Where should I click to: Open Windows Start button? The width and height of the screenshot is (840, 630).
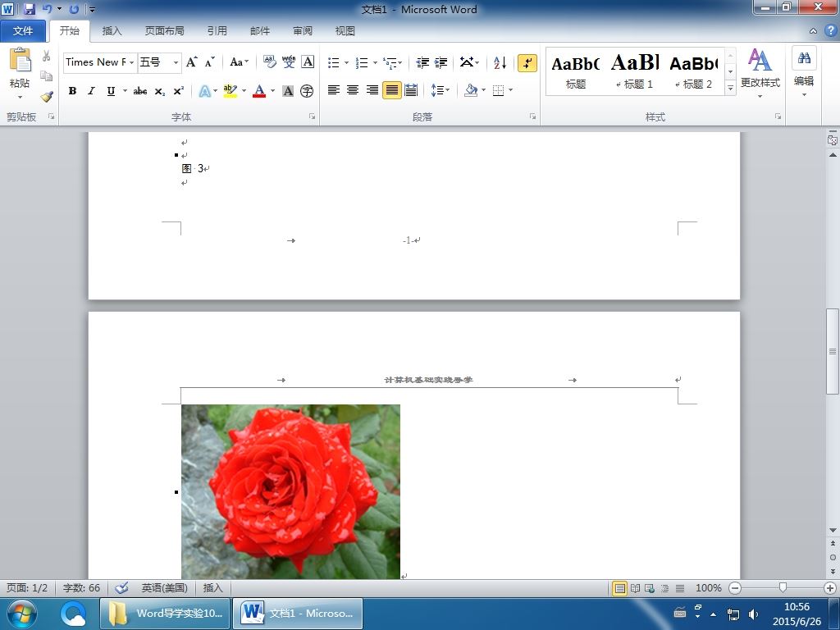tap(21, 614)
